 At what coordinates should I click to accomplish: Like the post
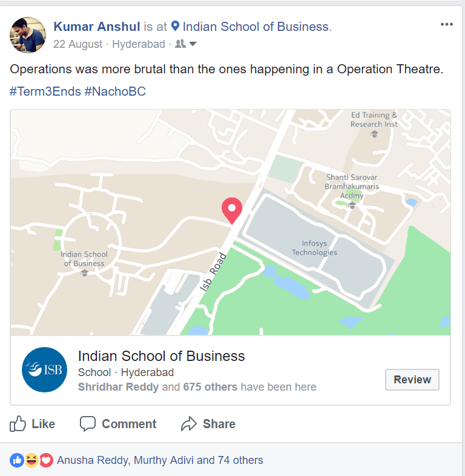point(32,424)
